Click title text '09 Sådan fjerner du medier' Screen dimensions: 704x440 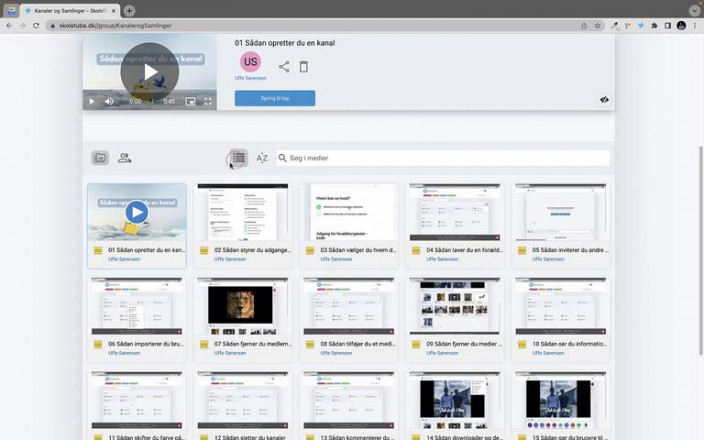click(464, 344)
